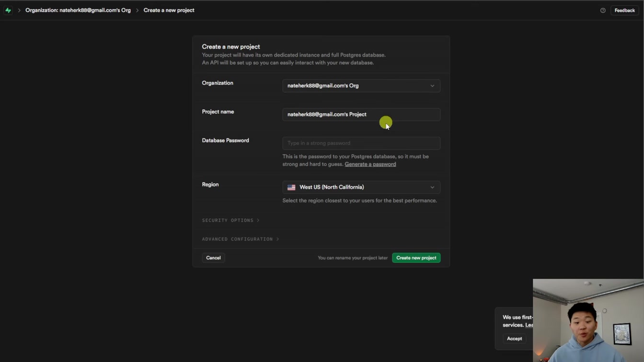Click the Cancel button
Image resolution: width=644 pixels, height=362 pixels.
pyautogui.click(x=213, y=258)
